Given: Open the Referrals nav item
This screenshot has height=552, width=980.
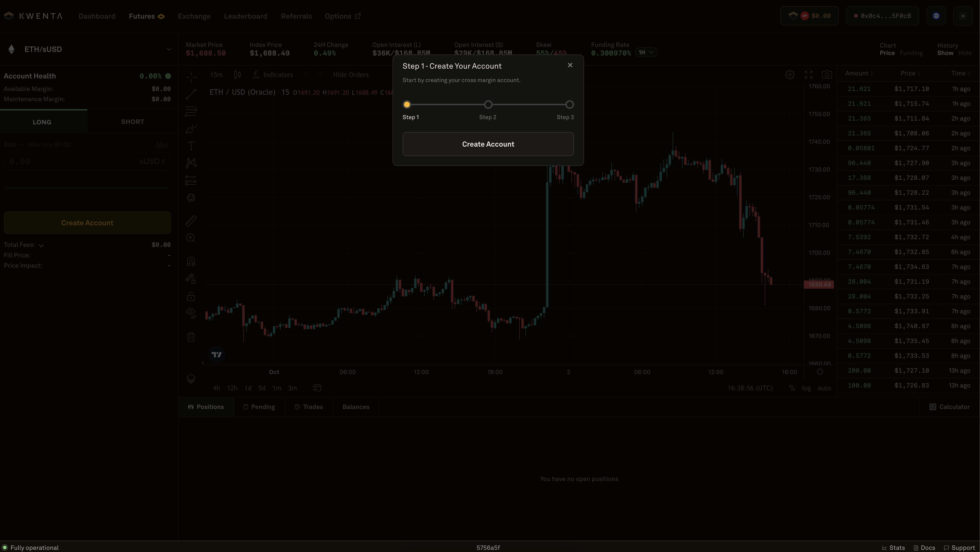Looking at the screenshot, I should [x=296, y=16].
